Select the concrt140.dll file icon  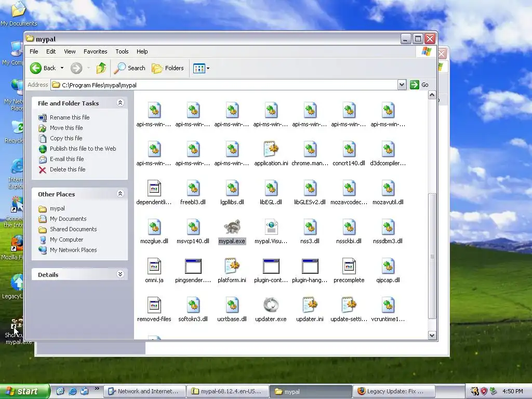(x=349, y=149)
